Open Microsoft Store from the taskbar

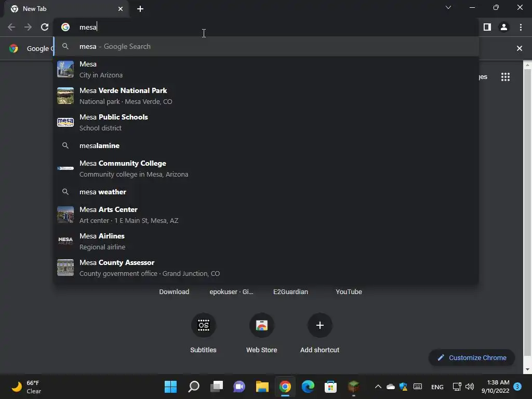pos(330,387)
